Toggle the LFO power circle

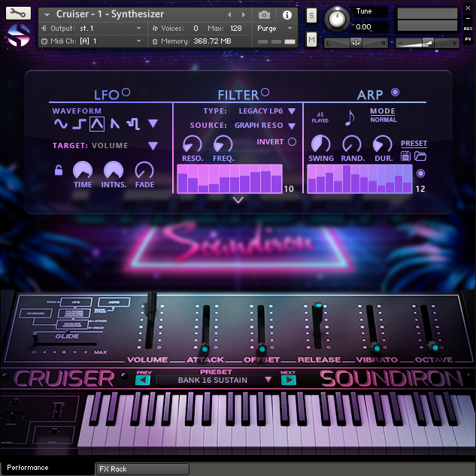126,92
